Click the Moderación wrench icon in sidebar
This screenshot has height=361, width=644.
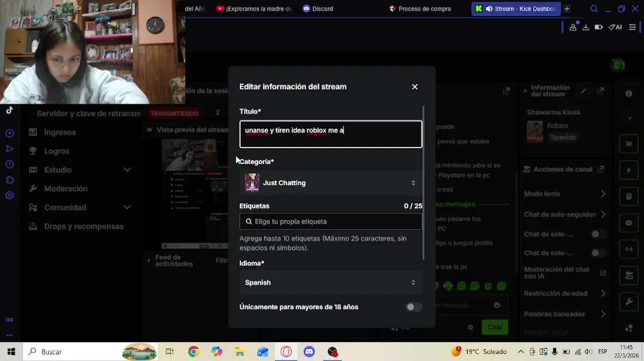click(33, 189)
